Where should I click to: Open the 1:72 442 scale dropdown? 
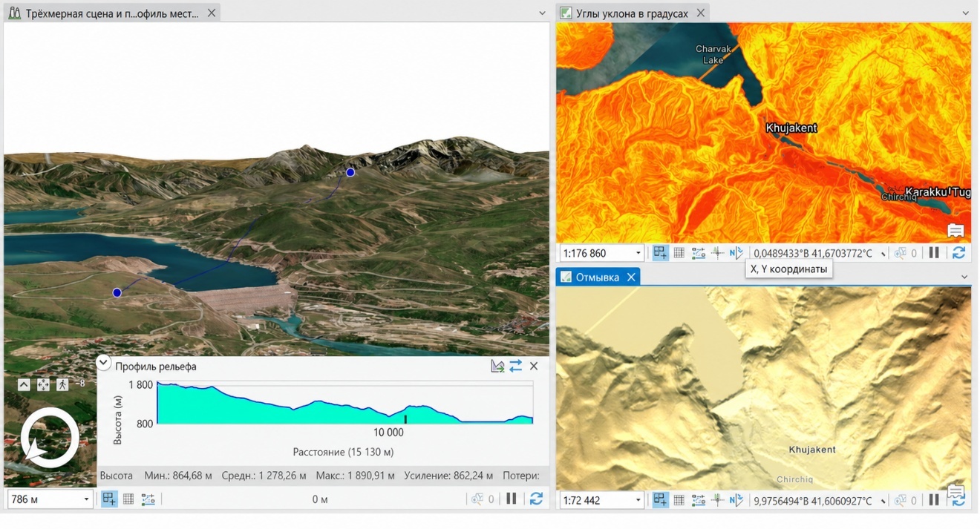point(638,501)
